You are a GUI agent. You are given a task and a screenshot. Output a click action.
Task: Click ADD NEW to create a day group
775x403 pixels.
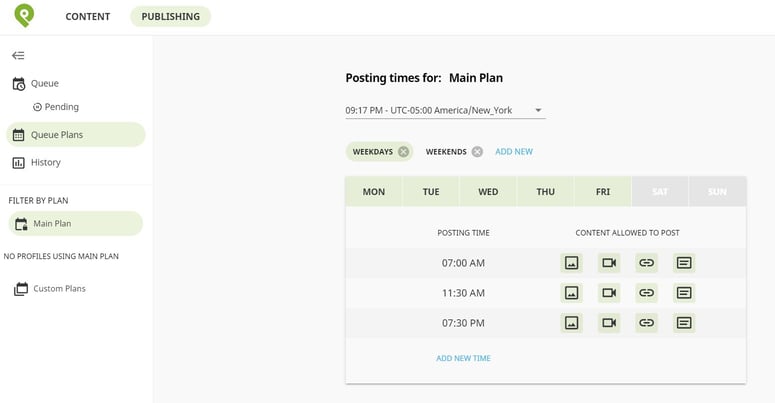514,152
